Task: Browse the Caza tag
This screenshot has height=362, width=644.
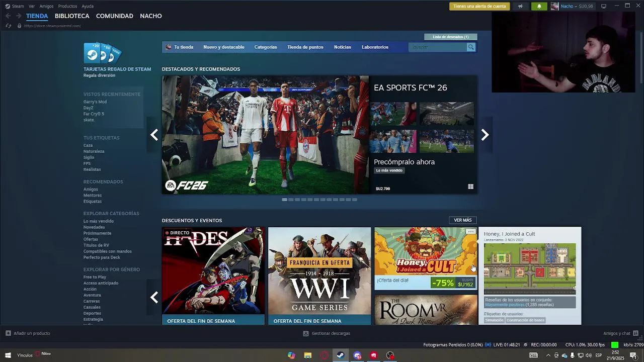Action: 88,145
